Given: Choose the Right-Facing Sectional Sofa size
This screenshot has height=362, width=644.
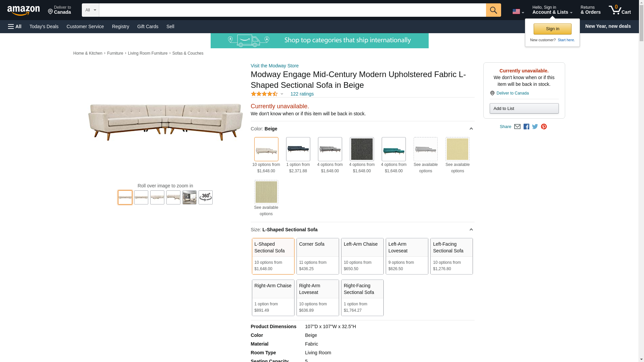Looking at the screenshot, I should [x=362, y=298].
